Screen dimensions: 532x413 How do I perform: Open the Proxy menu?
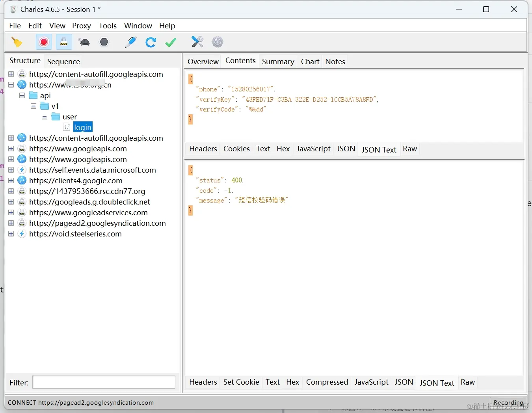(x=81, y=26)
